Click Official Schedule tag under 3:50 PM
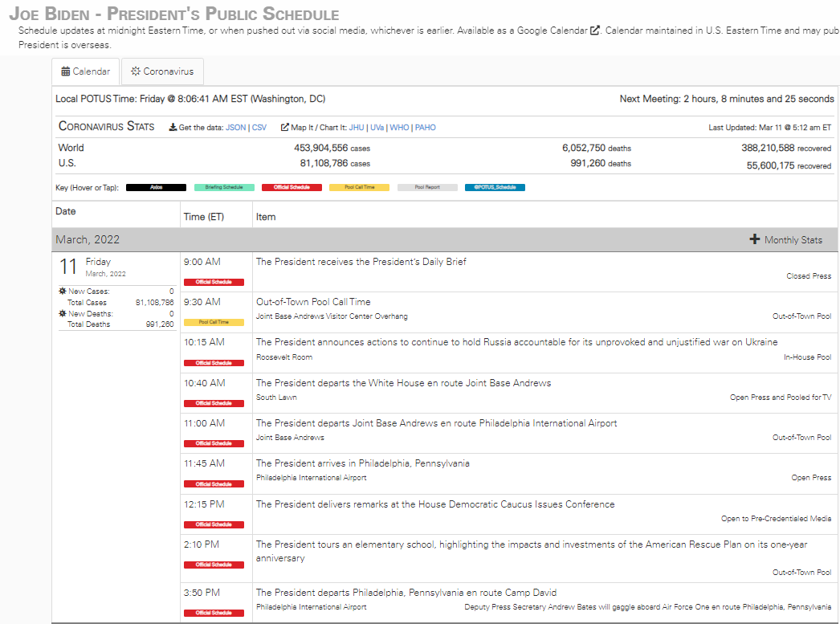The image size is (840, 624). (214, 613)
